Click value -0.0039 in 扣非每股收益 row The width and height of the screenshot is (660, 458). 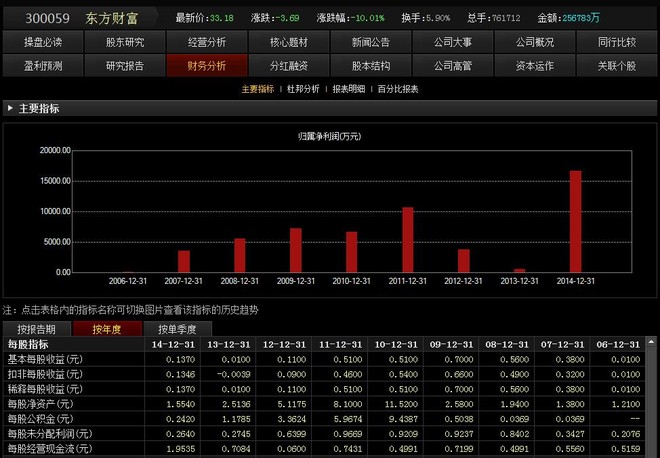pyautogui.click(x=234, y=374)
